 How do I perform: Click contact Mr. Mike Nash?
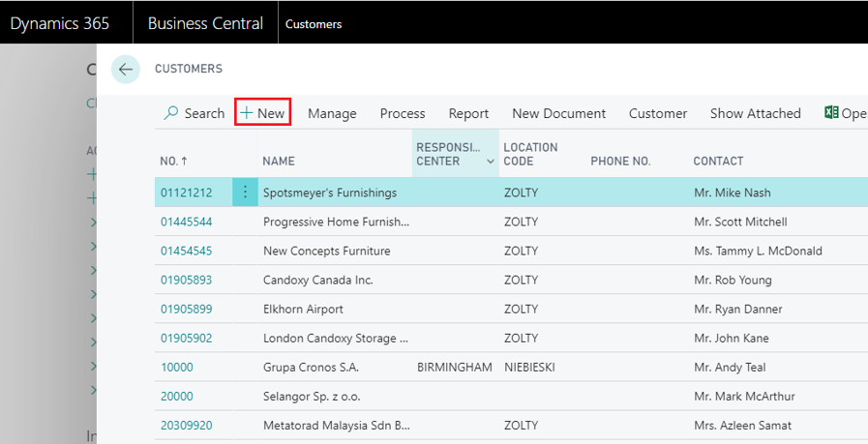point(732,192)
